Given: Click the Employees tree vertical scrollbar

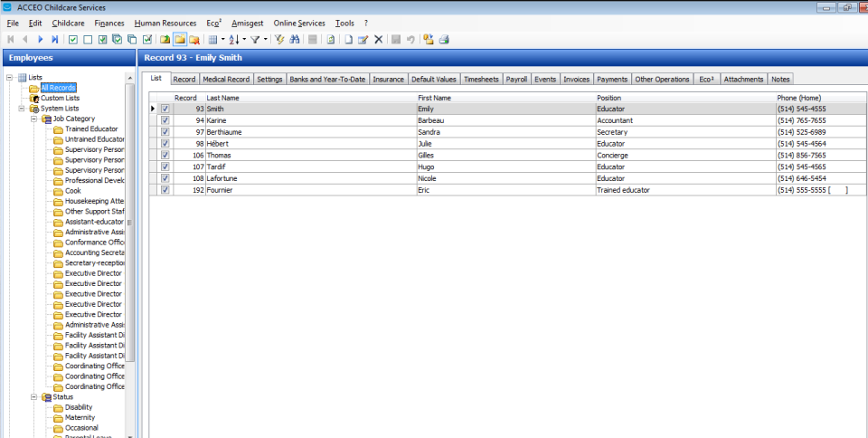Looking at the screenshot, I should (x=130, y=223).
